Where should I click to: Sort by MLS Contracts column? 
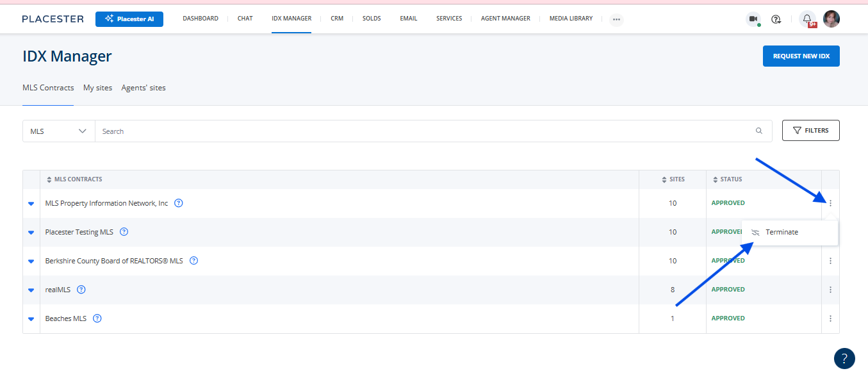tap(74, 179)
